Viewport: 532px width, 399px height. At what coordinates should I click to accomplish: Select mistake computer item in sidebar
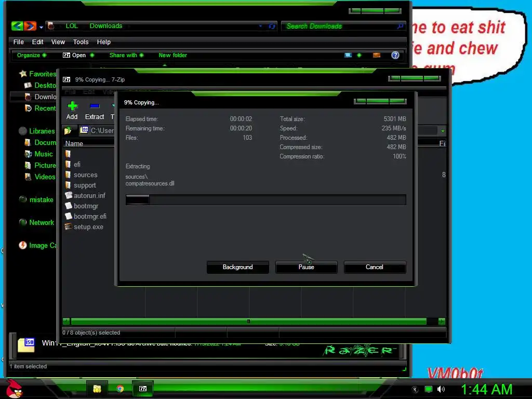[x=37, y=199]
